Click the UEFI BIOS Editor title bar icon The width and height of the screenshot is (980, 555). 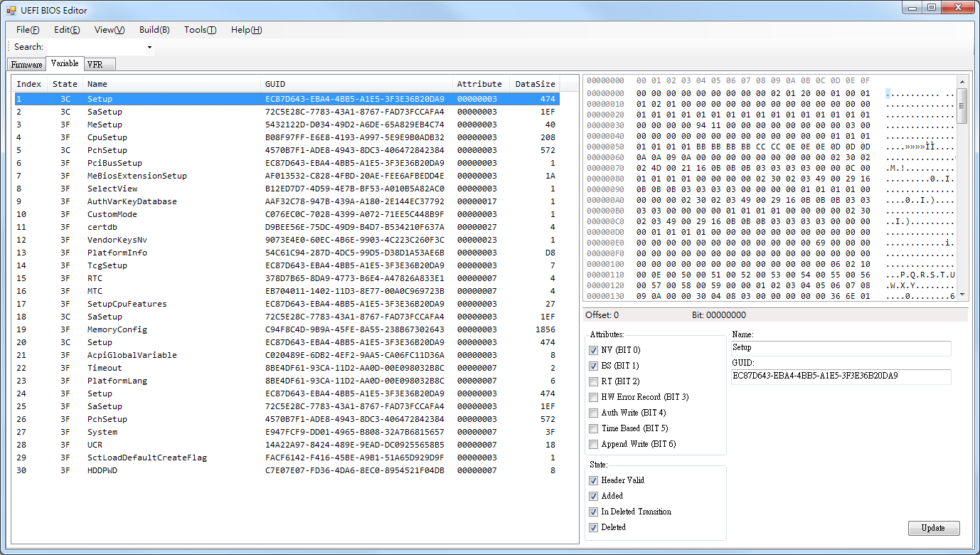10,10
